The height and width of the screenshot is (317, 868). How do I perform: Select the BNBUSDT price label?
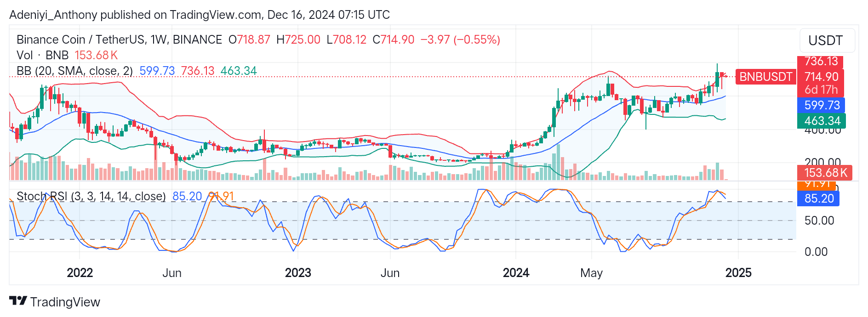point(766,77)
